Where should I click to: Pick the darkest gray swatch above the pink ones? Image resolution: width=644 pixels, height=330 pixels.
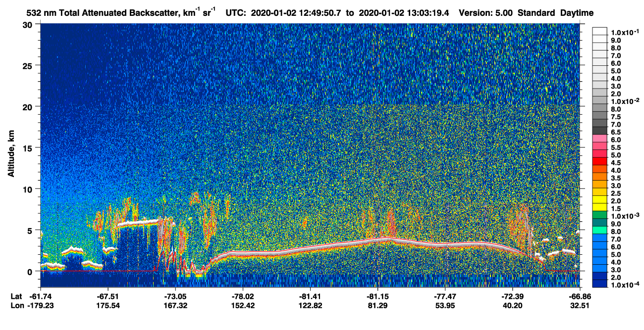pyautogui.click(x=600, y=131)
